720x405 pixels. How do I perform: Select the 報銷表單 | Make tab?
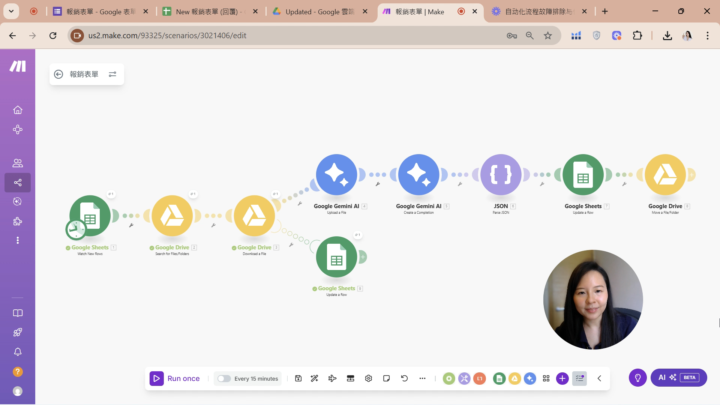tap(419, 11)
